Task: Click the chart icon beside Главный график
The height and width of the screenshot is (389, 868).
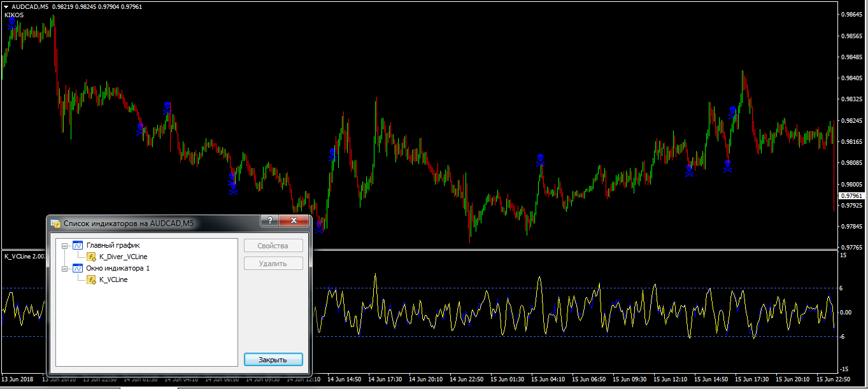Action: pos(78,245)
